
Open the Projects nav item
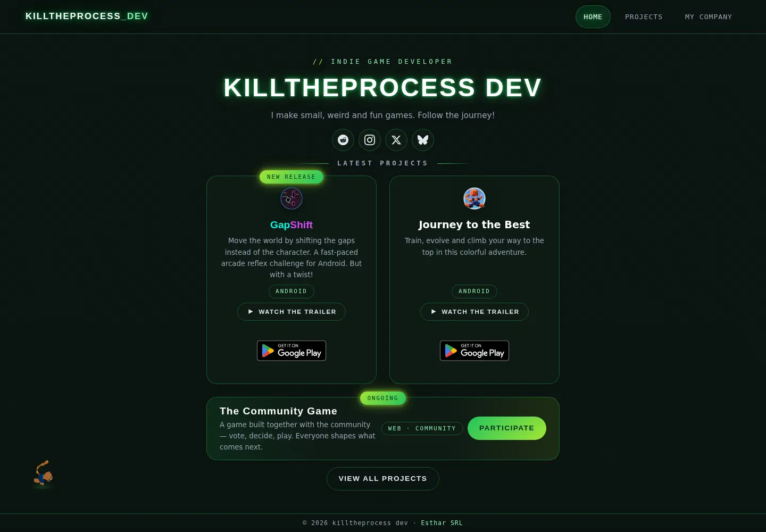coord(644,17)
